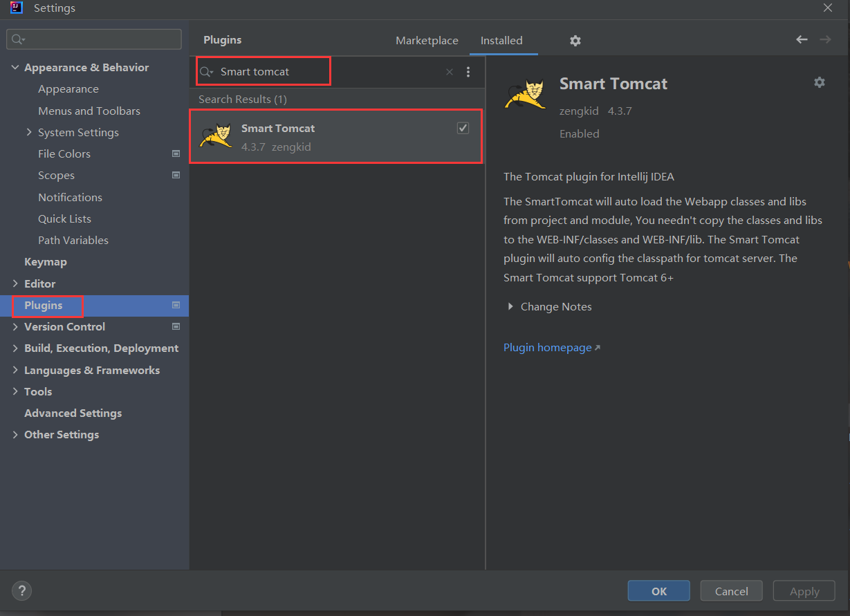
Task: Click zengkid author name in details panel
Action: 580,111
